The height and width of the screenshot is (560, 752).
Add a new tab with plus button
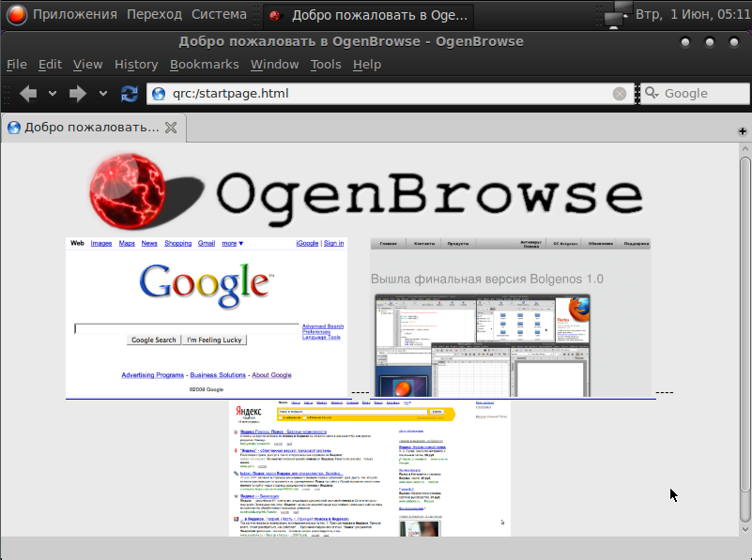coord(742,131)
